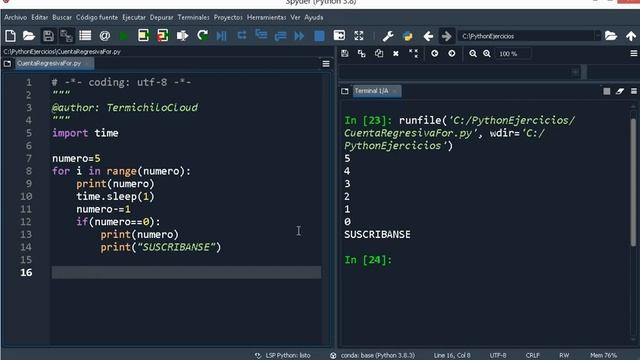640x360 pixels.
Task: Step into function during debugging
Action: (x=261, y=35)
